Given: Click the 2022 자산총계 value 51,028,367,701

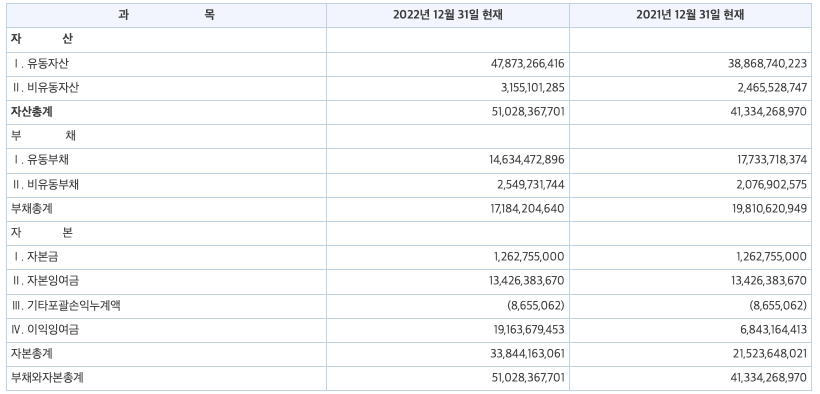Looking at the screenshot, I should [x=529, y=112].
